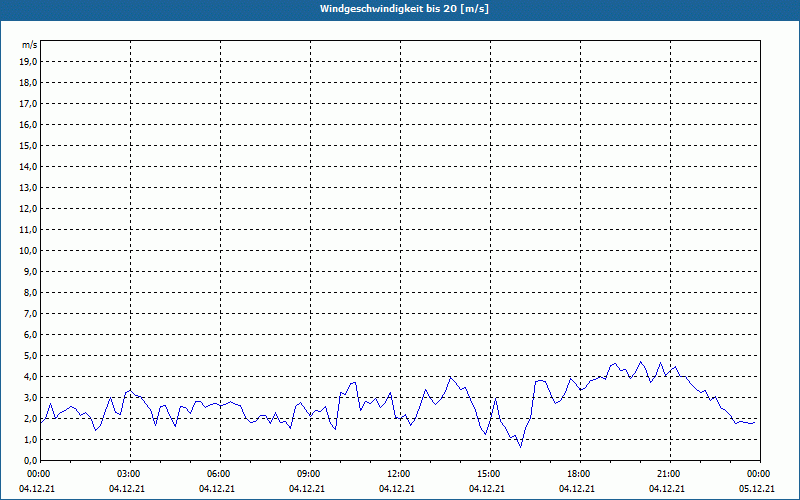Click the "00:00" label above "05.12.21"

pyautogui.click(x=760, y=474)
